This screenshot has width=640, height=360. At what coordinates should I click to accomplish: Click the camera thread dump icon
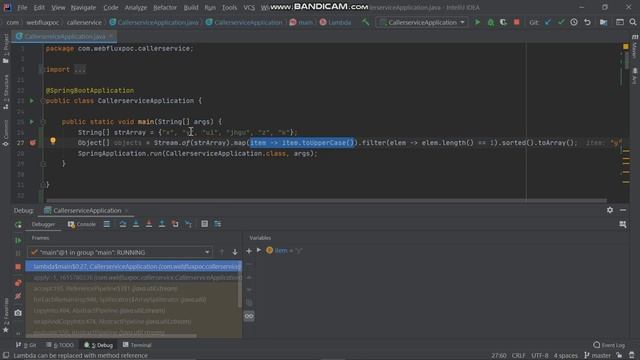(x=18, y=313)
